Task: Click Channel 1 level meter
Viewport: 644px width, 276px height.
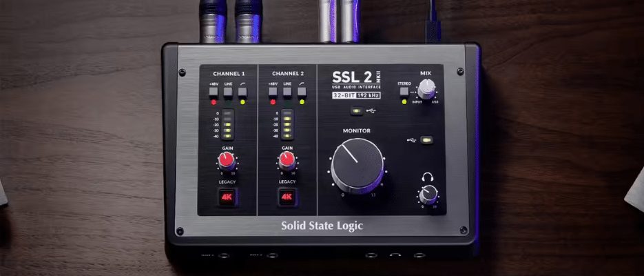Action: (x=228, y=124)
